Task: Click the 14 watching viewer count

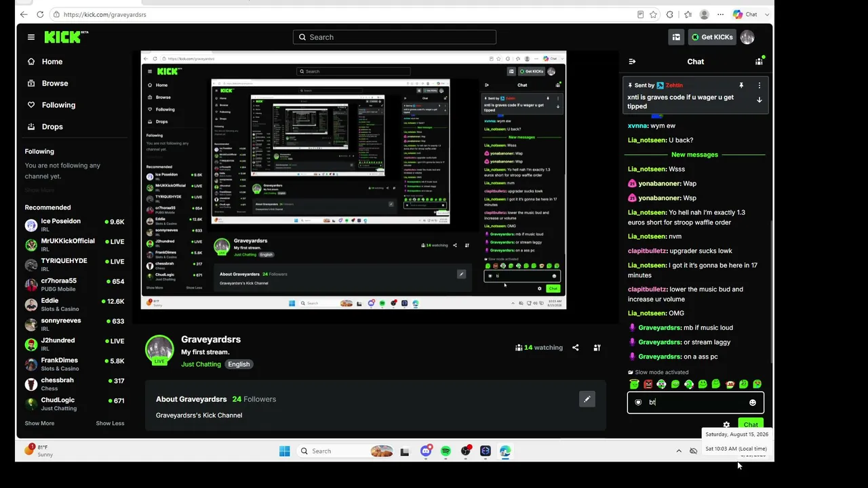Action: 539,348
